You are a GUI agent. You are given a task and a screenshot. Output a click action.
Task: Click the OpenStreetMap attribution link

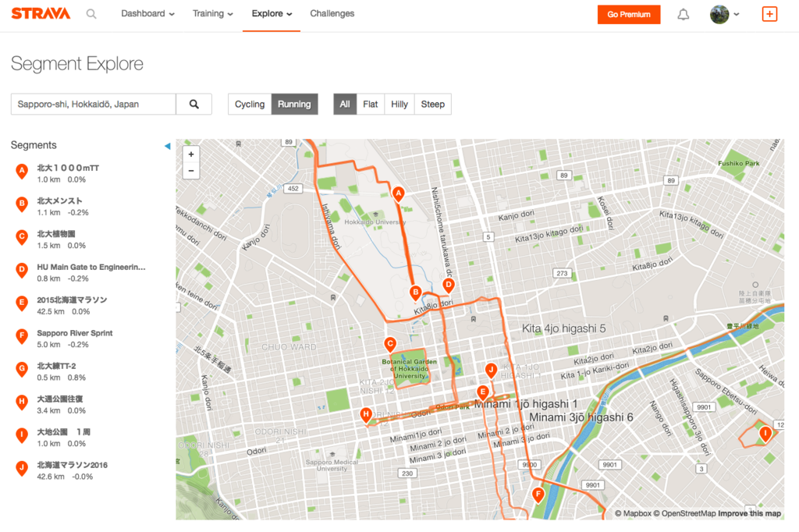coord(684,513)
